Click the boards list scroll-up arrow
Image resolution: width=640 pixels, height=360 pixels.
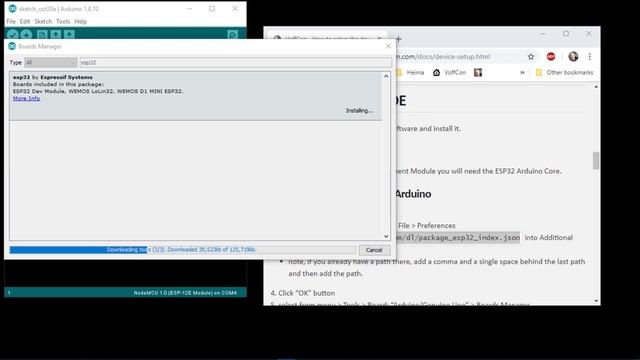[386, 76]
